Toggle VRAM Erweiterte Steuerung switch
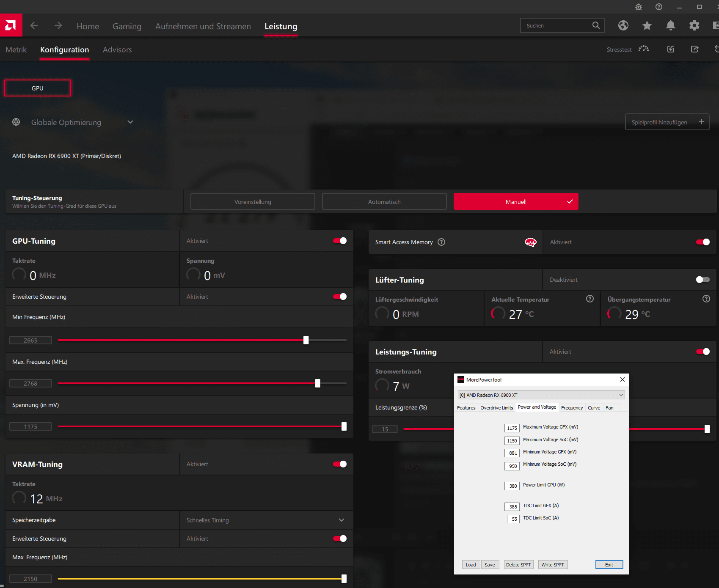 (x=340, y=539)
